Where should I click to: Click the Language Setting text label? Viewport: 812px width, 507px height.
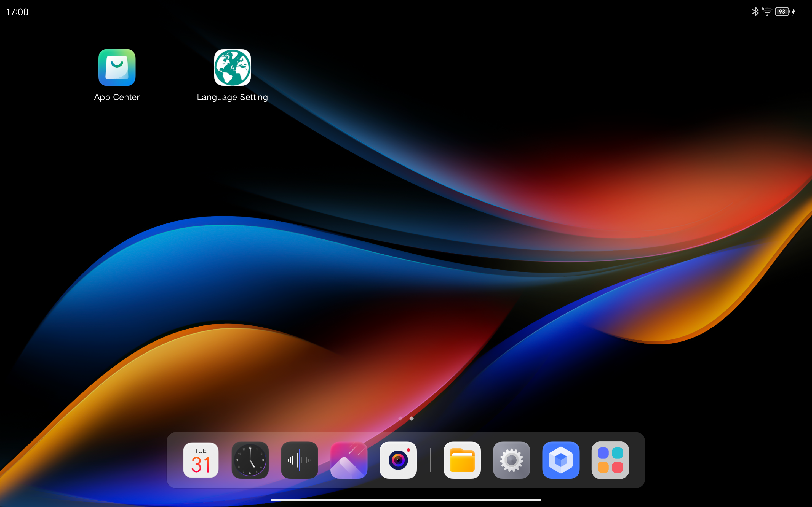click(232, 97)
